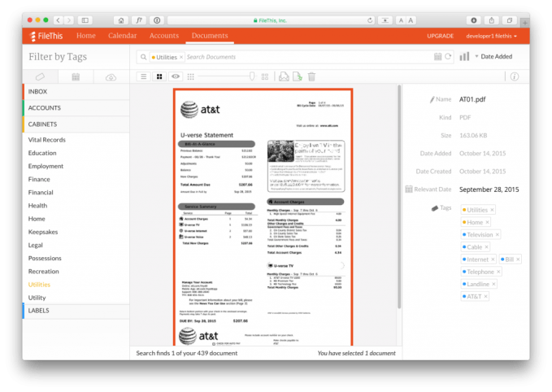This screenshot has width=552, height=392.
Task: Click the browser share icon
Action: (492, 20)
